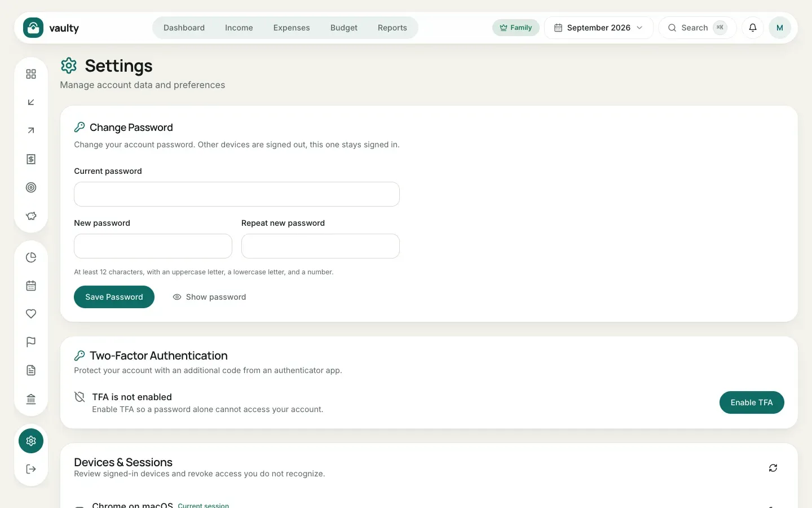Click the Enable TFA button

pos(752,402)
